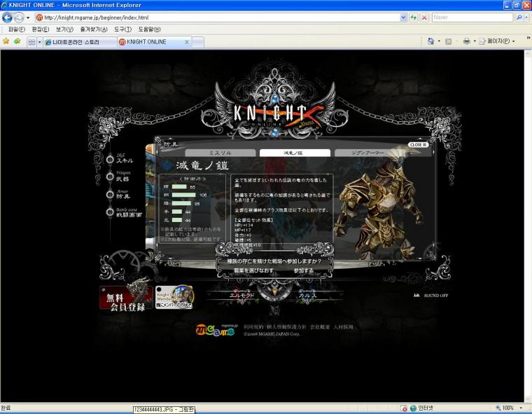532x414 pixels.
Task: Click 職業を選びなおす to reselect class
Action: [254, 270]
